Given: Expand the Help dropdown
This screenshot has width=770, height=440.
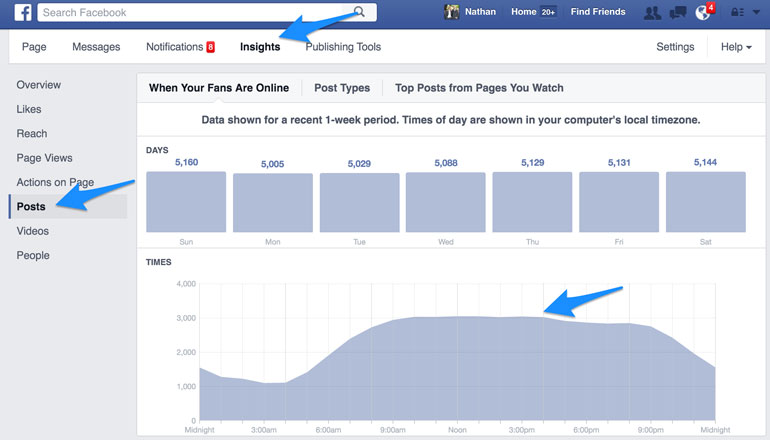Looking at the screenshot, I should coord(736,47).
